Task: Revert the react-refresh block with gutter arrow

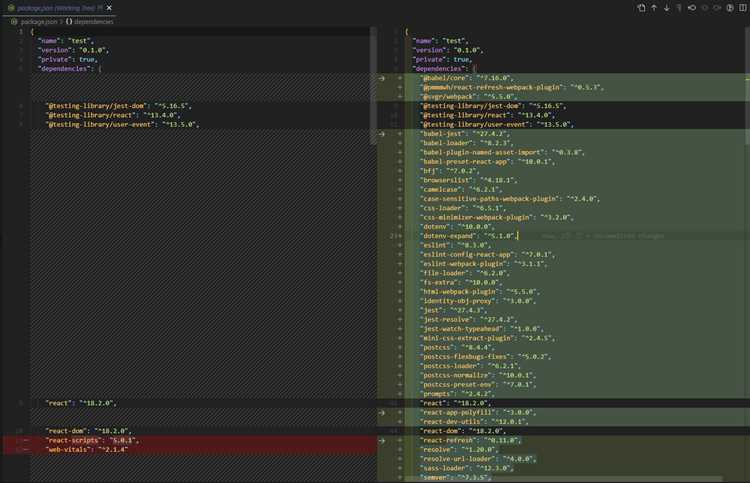Action: (382, 440)
